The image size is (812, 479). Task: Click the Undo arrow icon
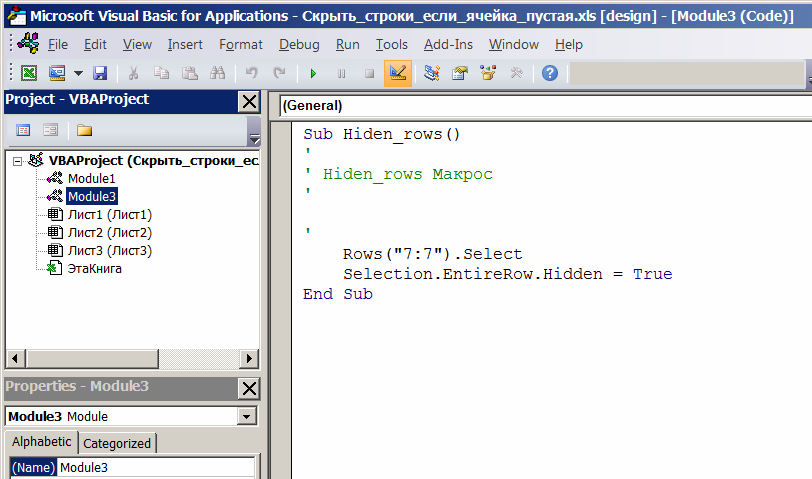[x=252, y=73]
